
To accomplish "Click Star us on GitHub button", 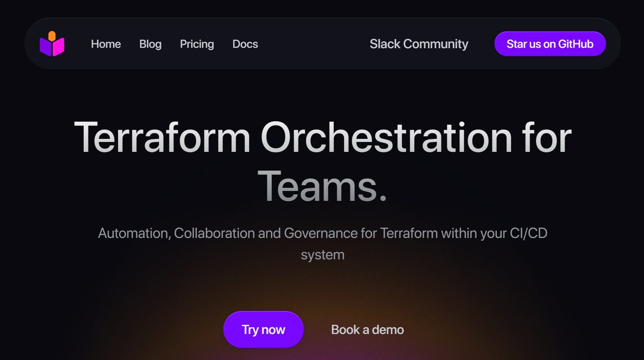I will point(550,44).
